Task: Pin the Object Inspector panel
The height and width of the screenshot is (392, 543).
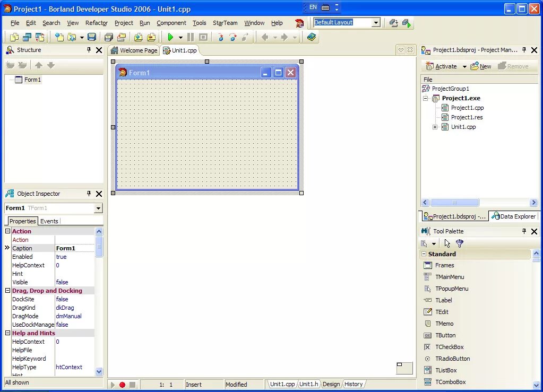Action: click(89, 194)
